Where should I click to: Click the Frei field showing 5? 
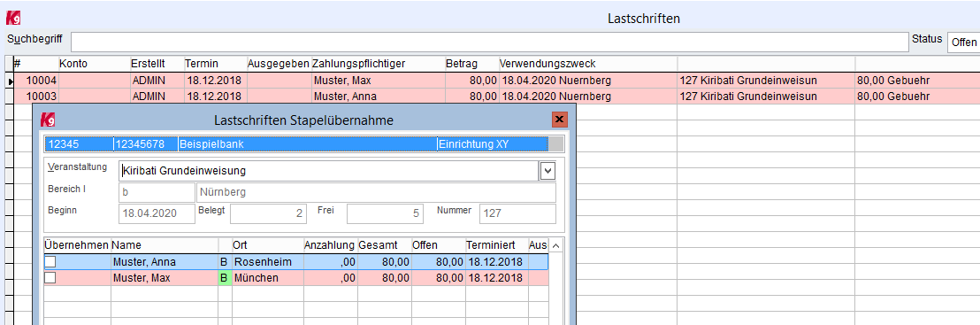click(385, 213)
